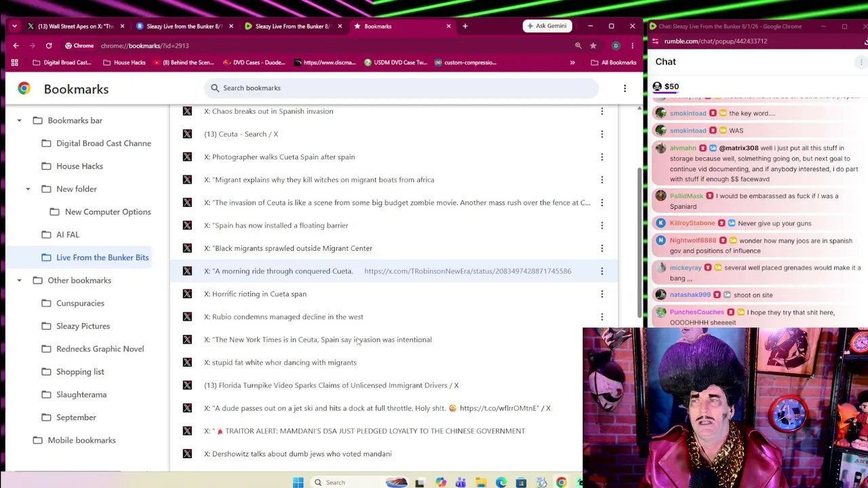868x488 pixels.
Task: Open the Windows Start menu
Action: 298,483
